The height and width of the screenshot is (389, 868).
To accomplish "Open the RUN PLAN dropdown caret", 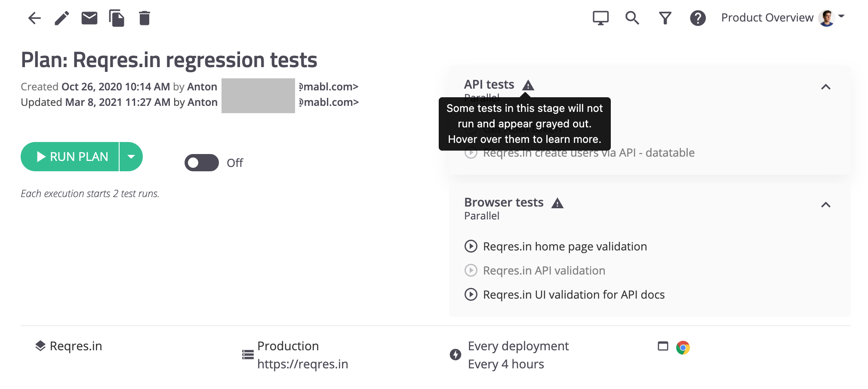I will tap(131, 157).
